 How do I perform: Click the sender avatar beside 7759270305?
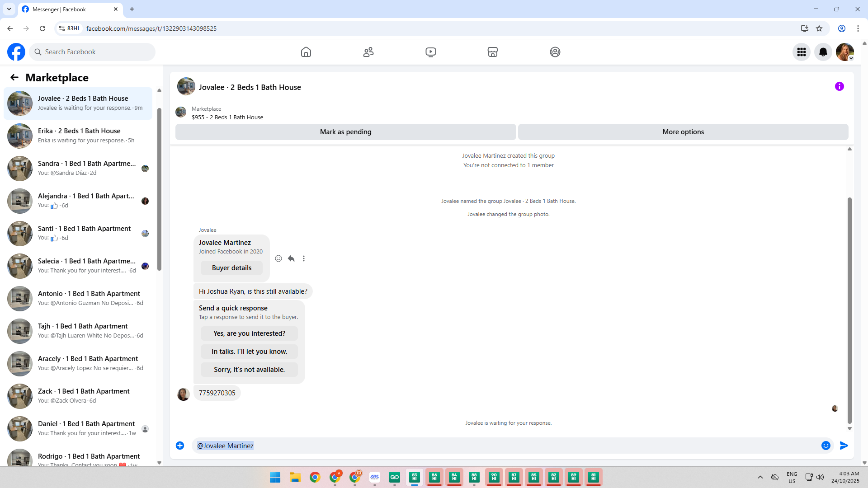pos(184,394)
